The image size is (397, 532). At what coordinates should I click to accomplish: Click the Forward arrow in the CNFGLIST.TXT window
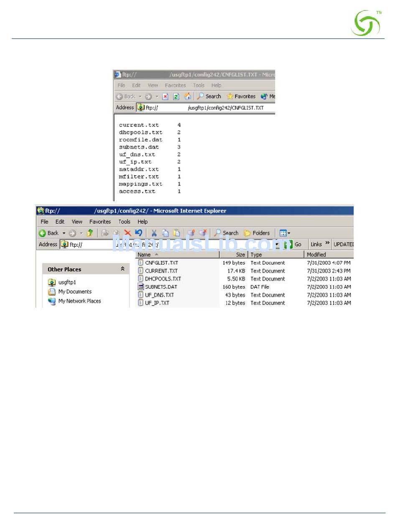pyautogui.click(x=148, y=96)
